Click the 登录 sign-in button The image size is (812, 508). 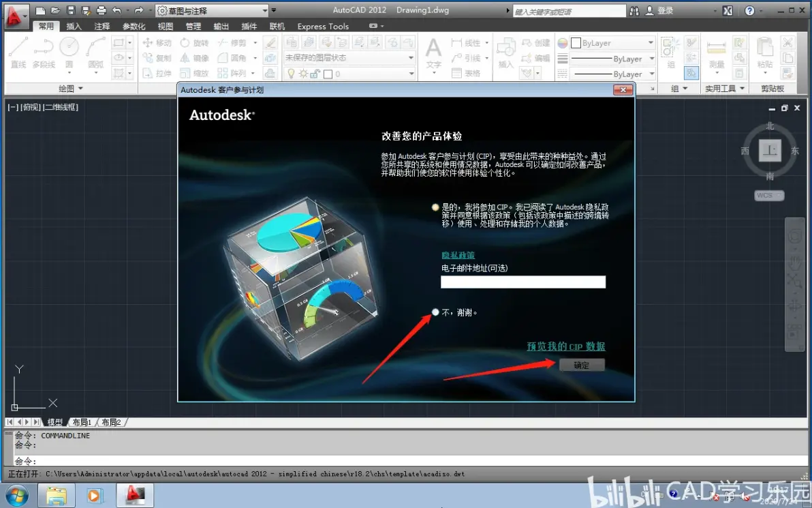point(659,10)
